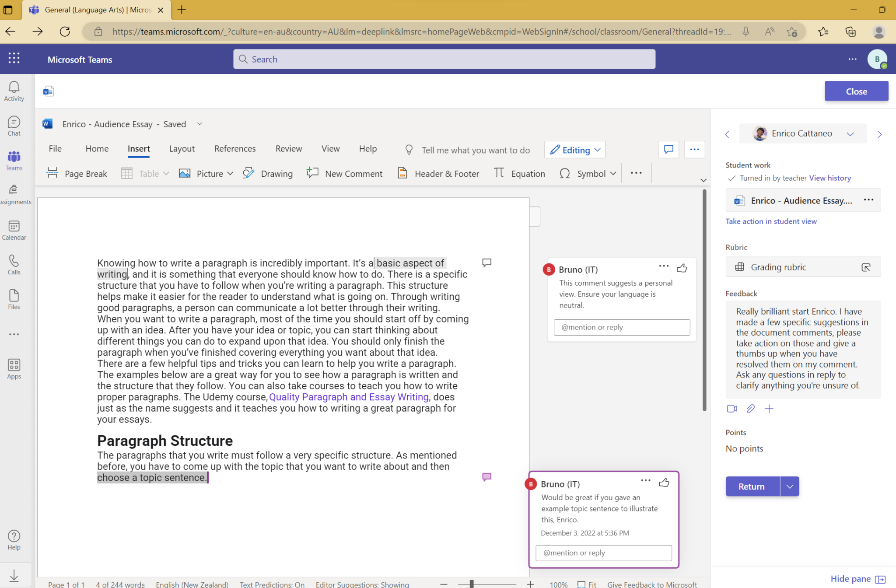Image resolution: width=896 pixels, height=588 pixels.
Task: Open the comments pane speech-bubble icon
Action: pyautogui.click(x=668, y=150)
